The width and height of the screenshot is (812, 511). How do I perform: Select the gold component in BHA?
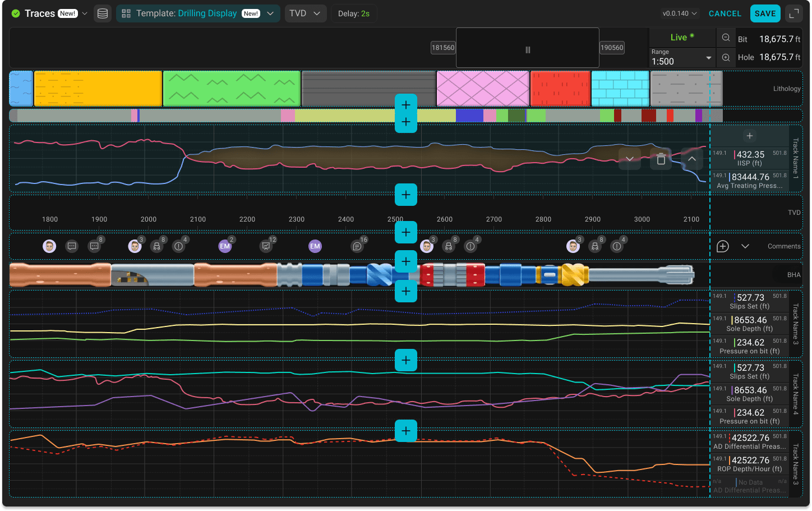(575, 275)
